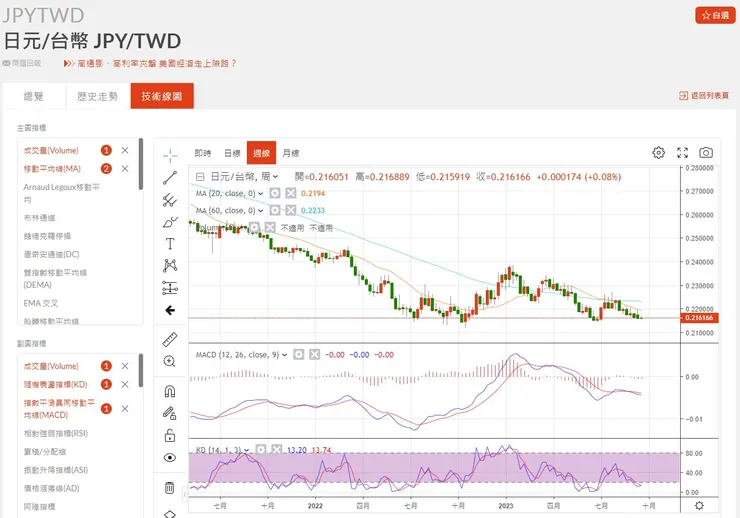Open the red news headline link under the title
Viewport: 740px width, 518px height.
150,63
